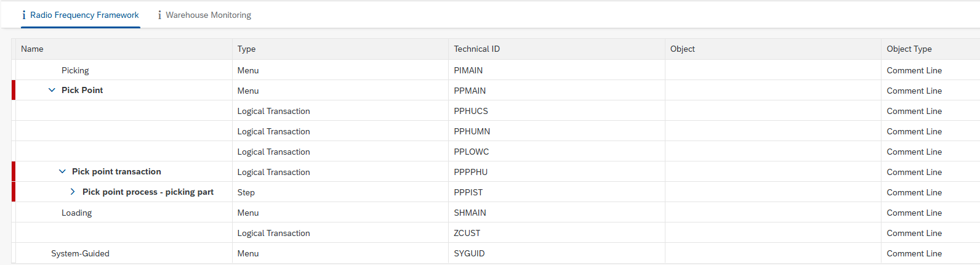Viewport: 980px width, 265px height.
Task: Collapse the Pick Point node
Action: (x=52, y=90)
